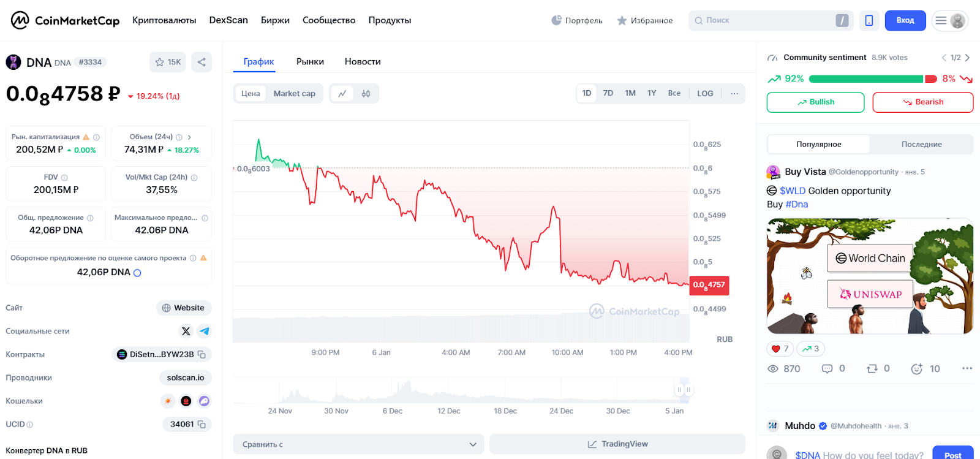
Task: Open the hamburger account menu
Action: click(950, 20)
